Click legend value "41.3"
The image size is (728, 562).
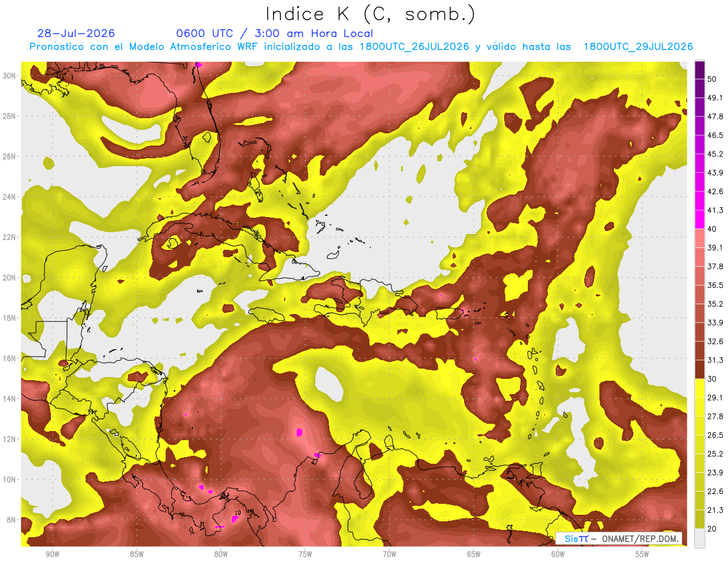click(x=715, y=210)
